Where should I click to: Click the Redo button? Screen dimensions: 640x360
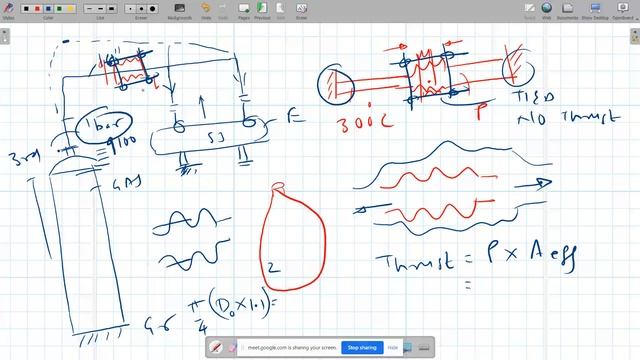coord(223,10)
